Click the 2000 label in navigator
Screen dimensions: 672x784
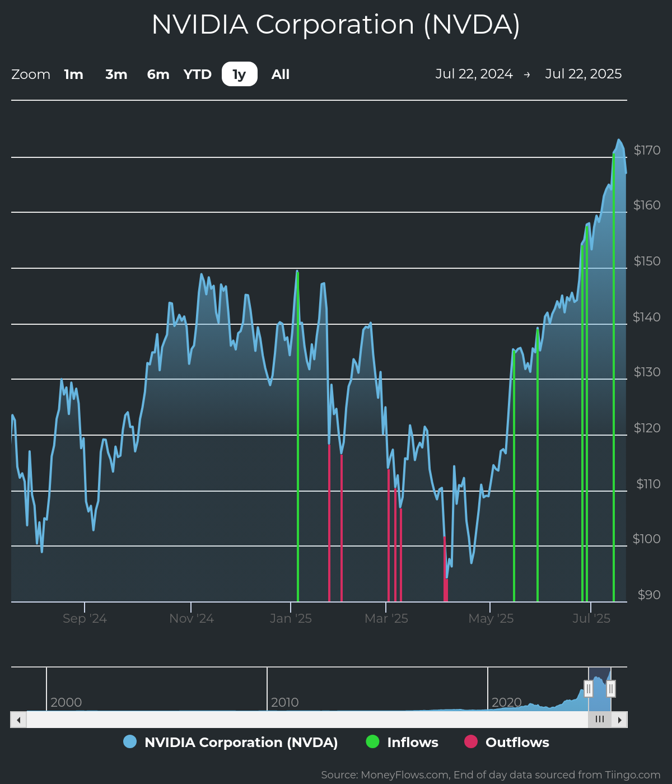click(66, 702)
